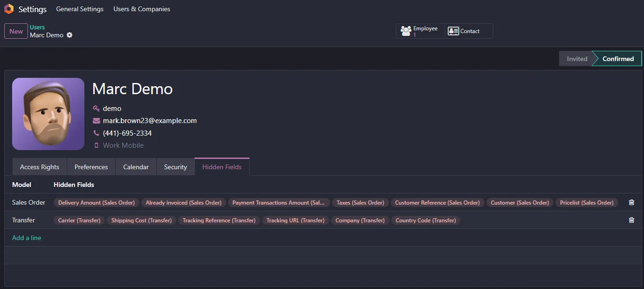Click the Hidden Fields column header

pos(74,185)
